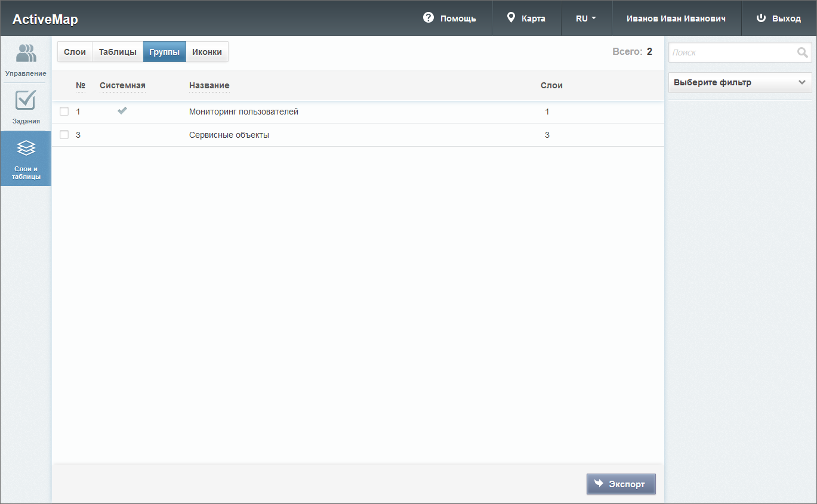Switch to the Слои tab

tap(75, 52)
